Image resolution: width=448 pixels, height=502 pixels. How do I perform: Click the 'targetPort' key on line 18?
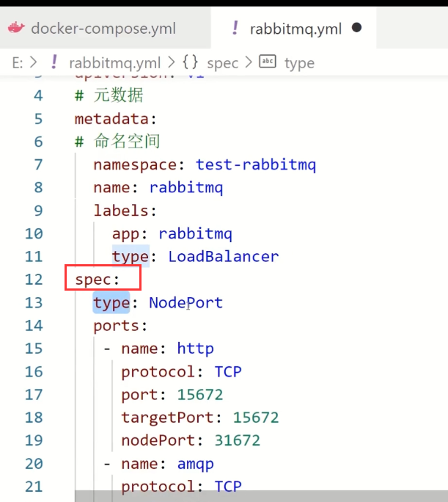(167, 418)
